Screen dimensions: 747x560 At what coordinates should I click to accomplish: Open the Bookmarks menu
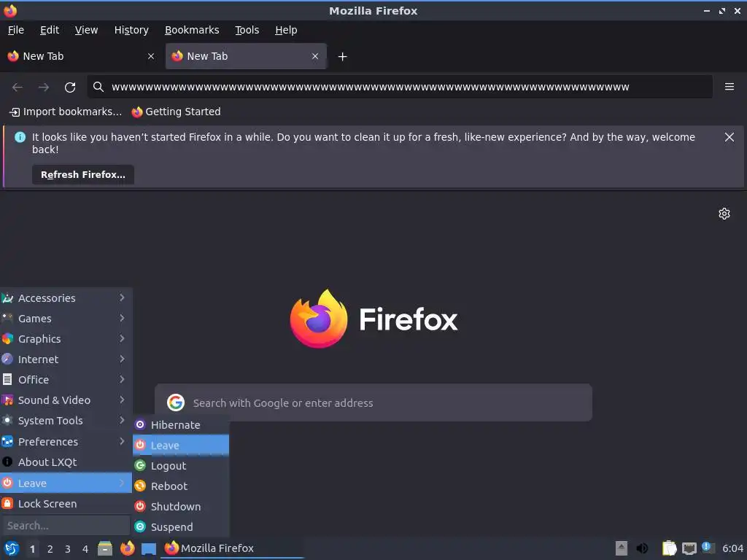[192, 30]
